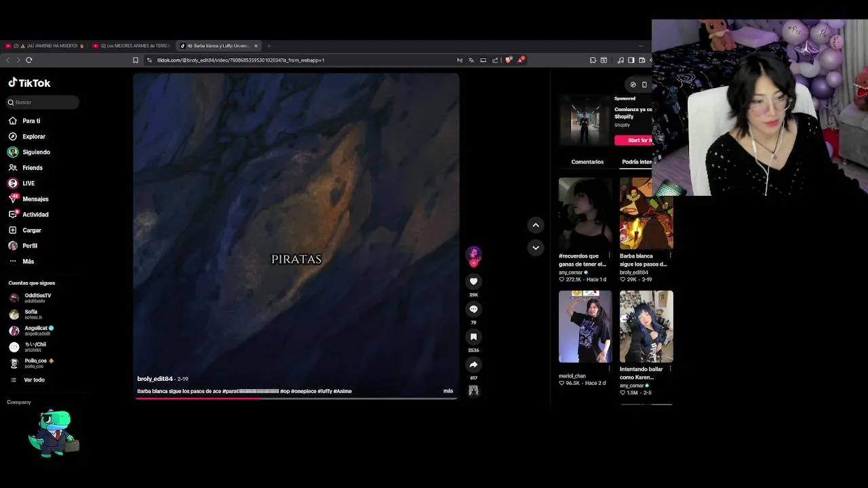The height and width of the screenshot is (488, 868).
Task: Click the compass icon above ad
Action: point(633,85)
